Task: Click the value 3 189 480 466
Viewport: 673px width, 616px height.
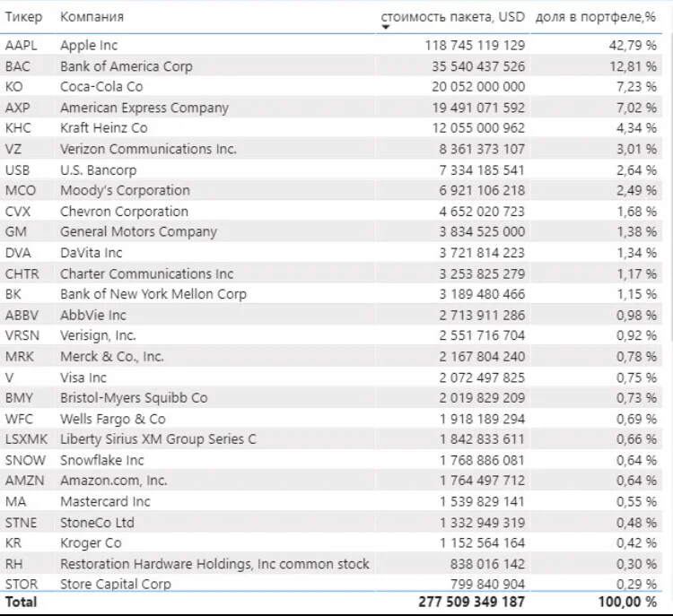Action: (x=482, y=294)
